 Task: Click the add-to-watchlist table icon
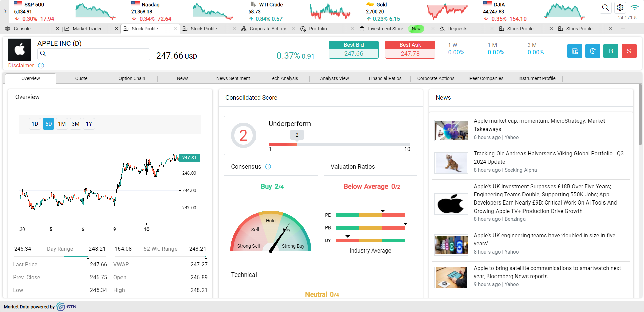coord(574,51)
